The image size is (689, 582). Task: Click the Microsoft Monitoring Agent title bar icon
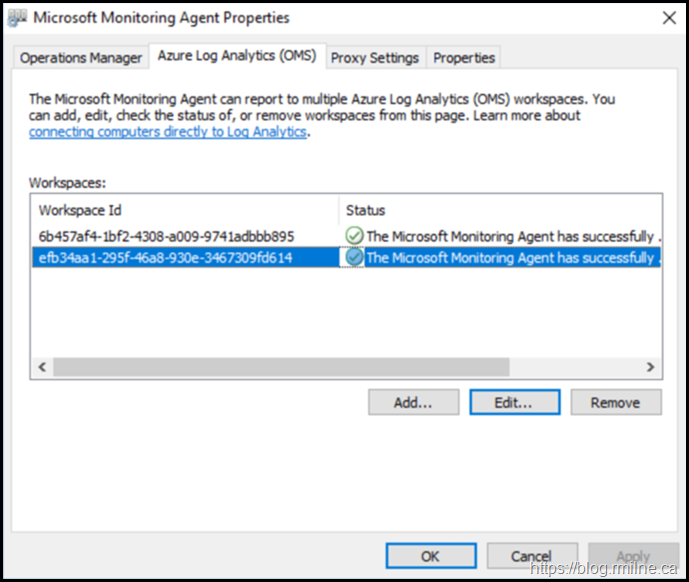point(19,18)
